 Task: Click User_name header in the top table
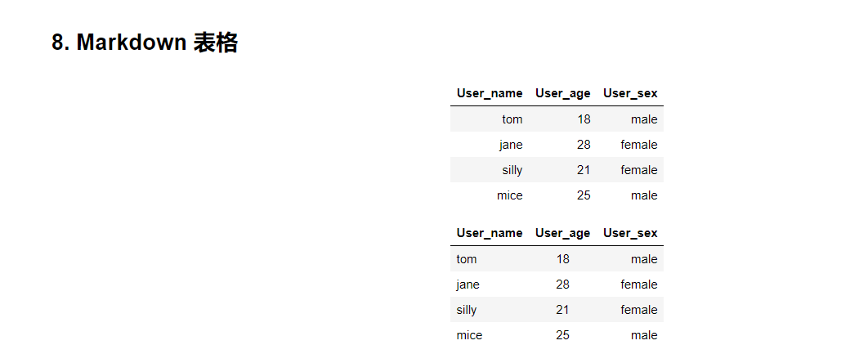pos(489,93)
